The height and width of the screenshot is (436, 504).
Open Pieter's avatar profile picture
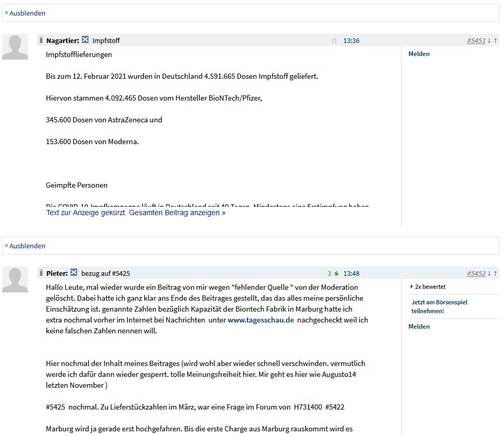pos(15,279)
